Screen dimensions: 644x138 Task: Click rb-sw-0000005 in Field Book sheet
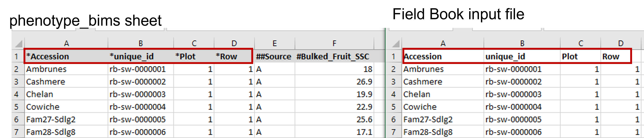coord(522,119)
